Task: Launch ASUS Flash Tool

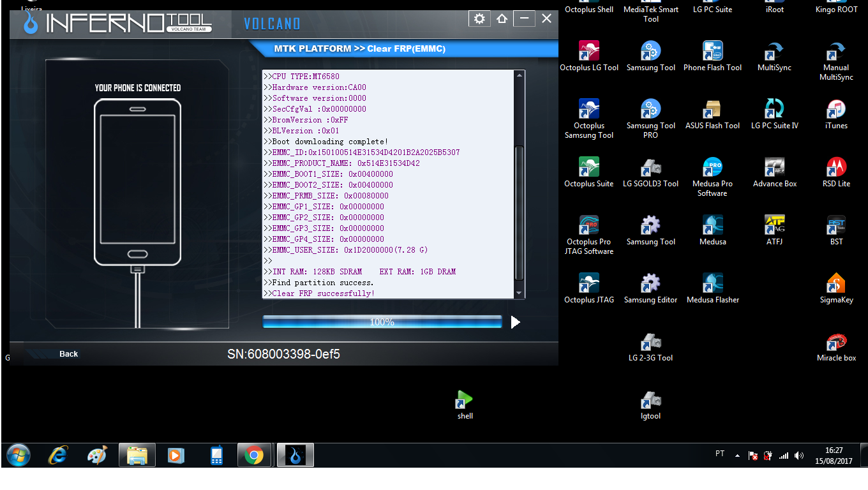Action: [x=712, y=114]
